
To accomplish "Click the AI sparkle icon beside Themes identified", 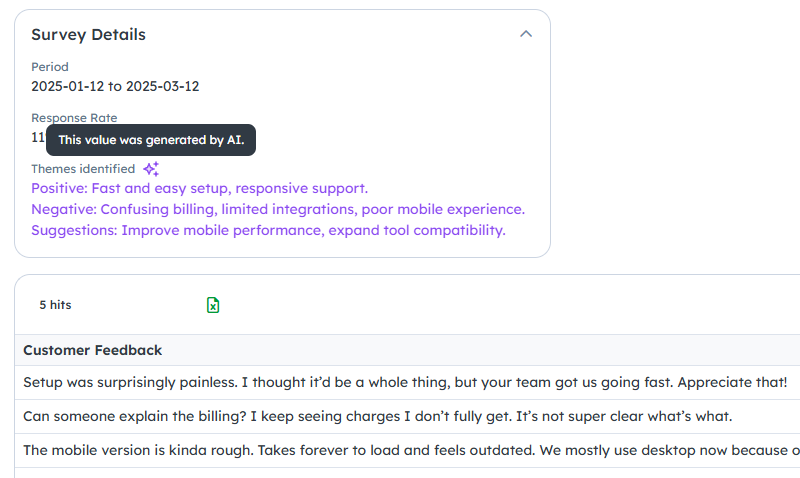I will tap(151, 169).
